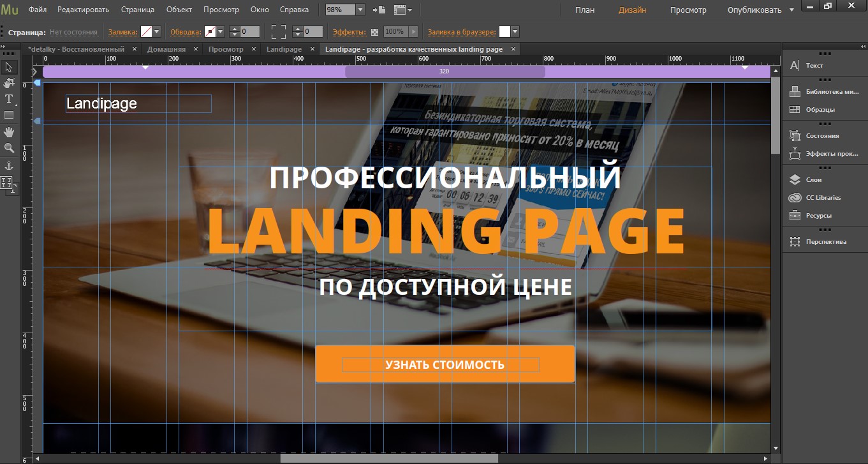This screenshot has height=464, width=868.
Task: Open the Объект menu
Action: point(179,10)
